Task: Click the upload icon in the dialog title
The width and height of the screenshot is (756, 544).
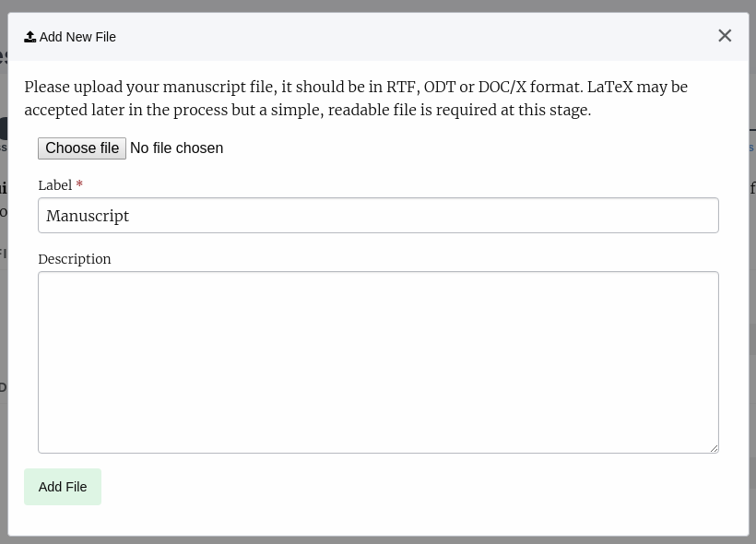Action: tap(30, 37)
